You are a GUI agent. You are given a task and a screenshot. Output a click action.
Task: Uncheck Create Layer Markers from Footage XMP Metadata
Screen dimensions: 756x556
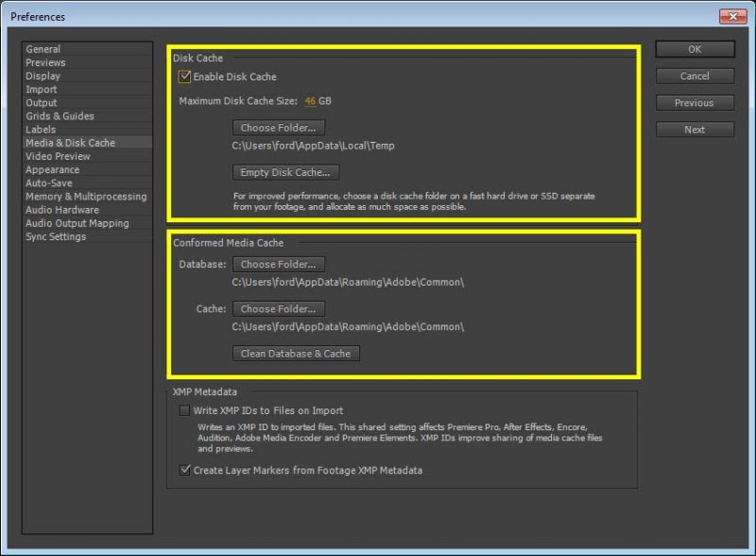(185, 470)
